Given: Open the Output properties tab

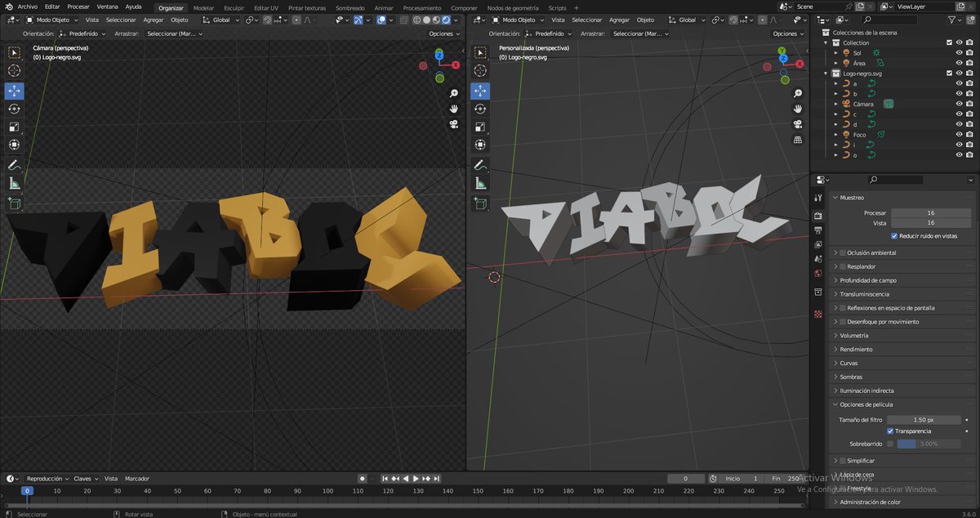Looking at the screenshot, I should (818, 230).
